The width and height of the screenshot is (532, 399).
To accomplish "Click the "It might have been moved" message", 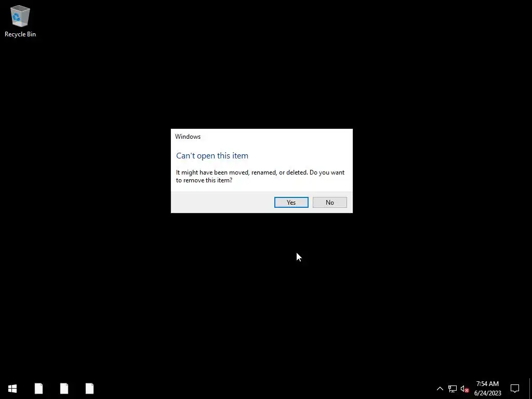I will pos(260,176).
